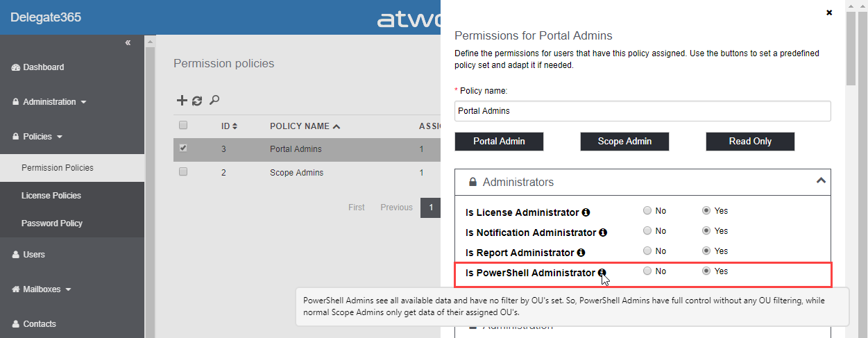
Task: Select Yes for Is Report Administrator
Action: (706, 251)
